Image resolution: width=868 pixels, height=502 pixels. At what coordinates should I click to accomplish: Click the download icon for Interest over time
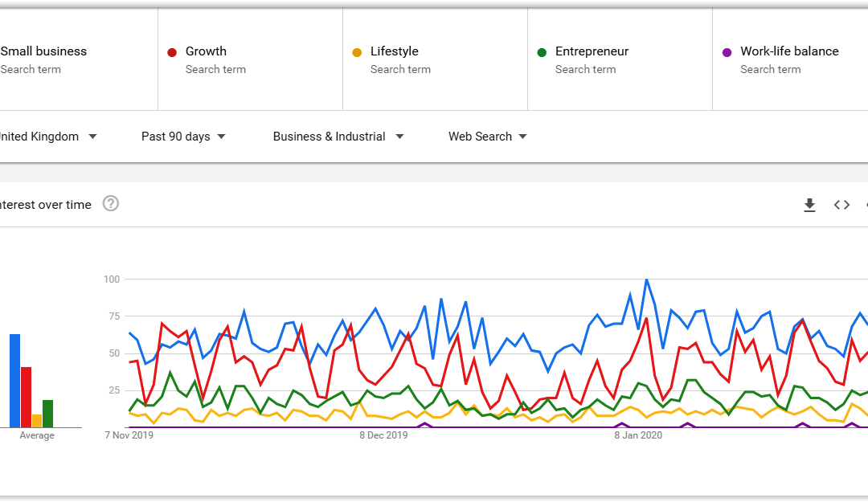click(809, 205)
